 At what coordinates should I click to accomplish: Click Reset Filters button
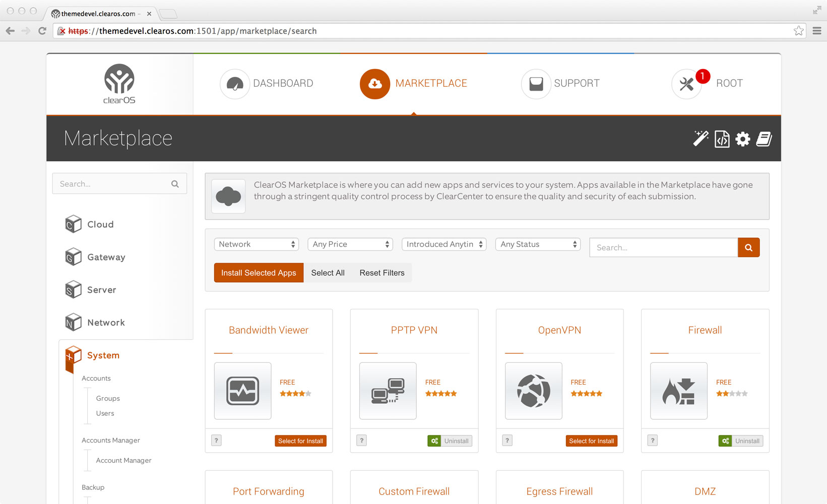click(382, 273)
